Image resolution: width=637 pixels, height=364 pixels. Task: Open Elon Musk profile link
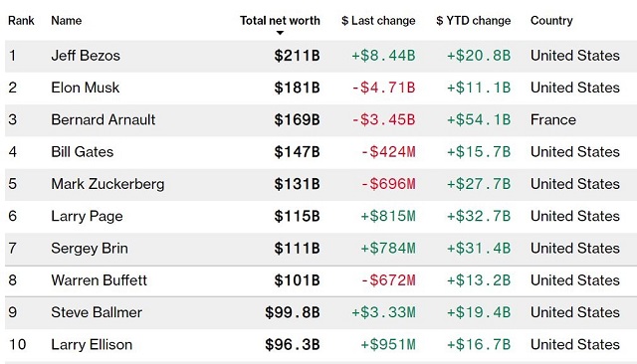(86, 88)
